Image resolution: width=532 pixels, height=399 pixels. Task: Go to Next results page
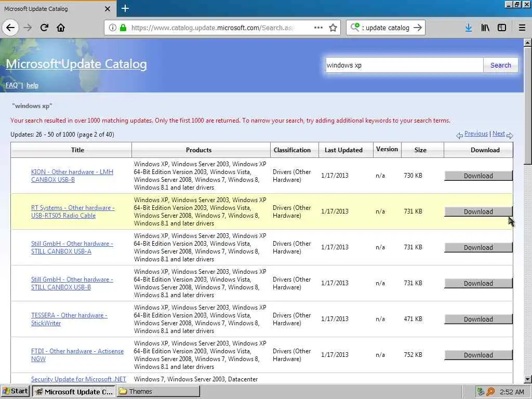click(x=498, y=134)
